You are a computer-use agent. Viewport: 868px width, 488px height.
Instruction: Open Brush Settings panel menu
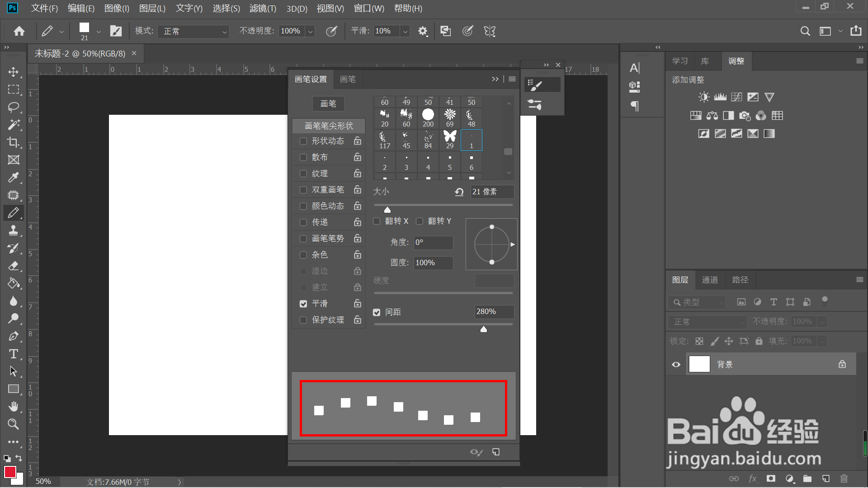pyautogui.click(x=512, y=79)
